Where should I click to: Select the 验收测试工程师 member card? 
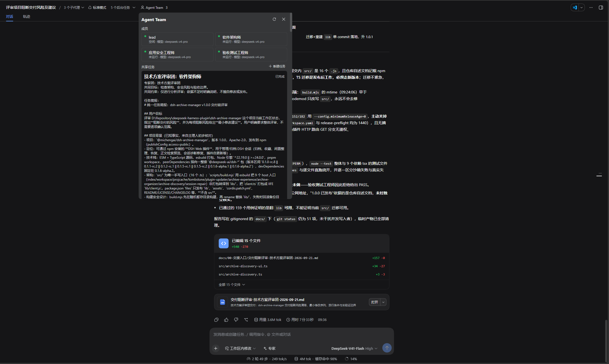pyautogui.click(x=251, y=55)
